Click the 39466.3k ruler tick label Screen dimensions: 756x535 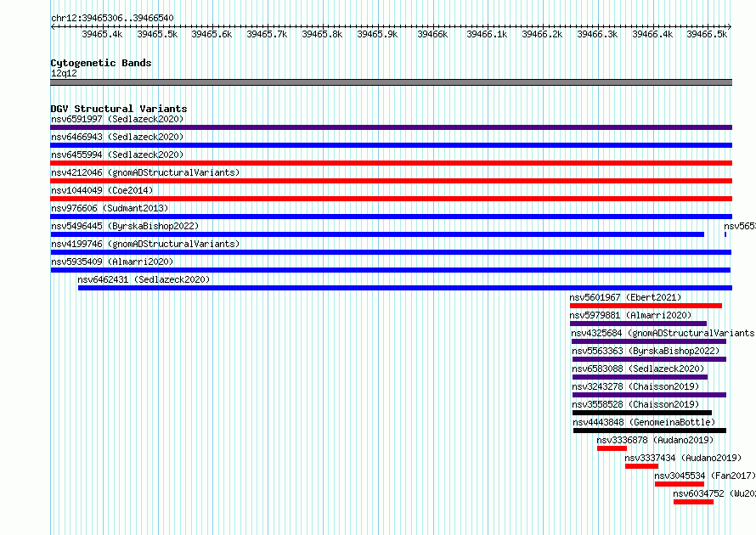597,34
